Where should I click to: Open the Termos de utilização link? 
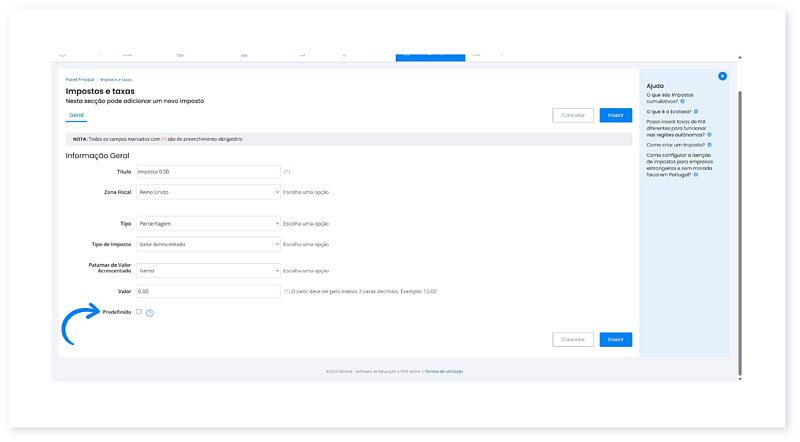[x=444, y=371]
